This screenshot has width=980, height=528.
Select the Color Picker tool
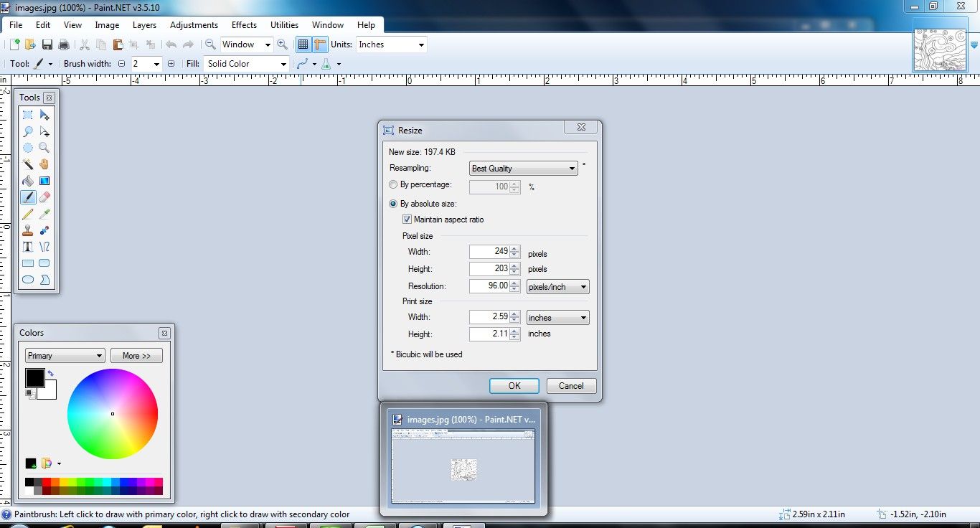pos(44,214)
